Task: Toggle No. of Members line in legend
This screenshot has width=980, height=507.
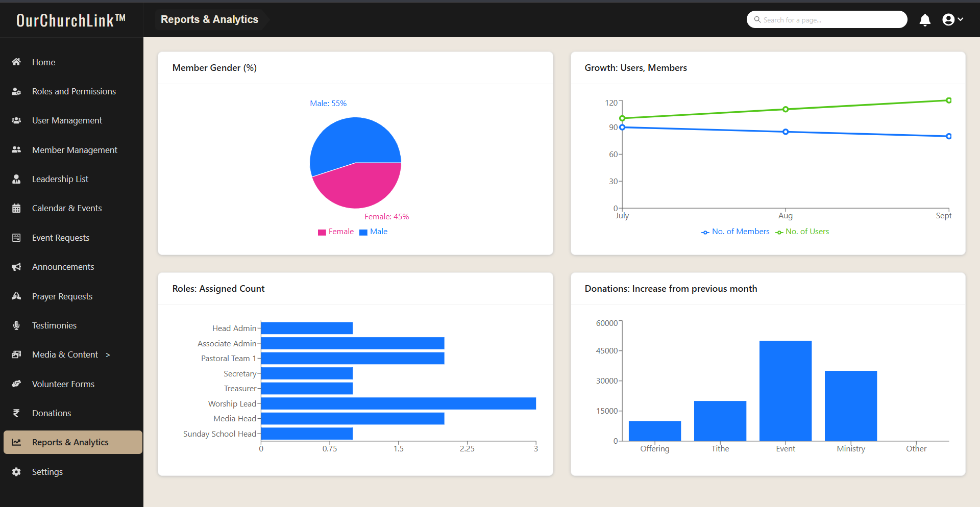Action: point(735,232)
